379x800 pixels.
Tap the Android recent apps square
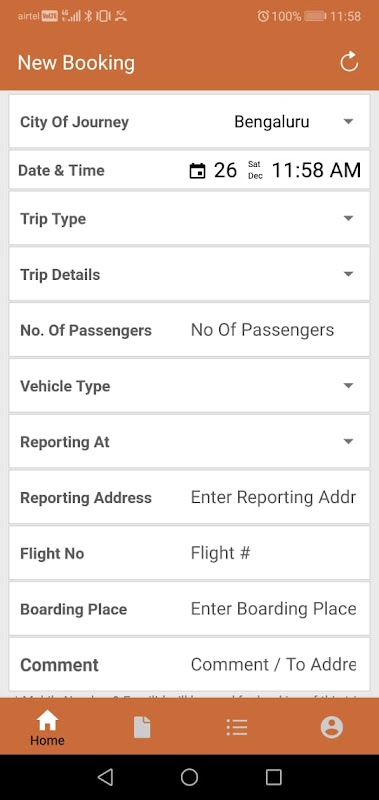coord(274,777)
